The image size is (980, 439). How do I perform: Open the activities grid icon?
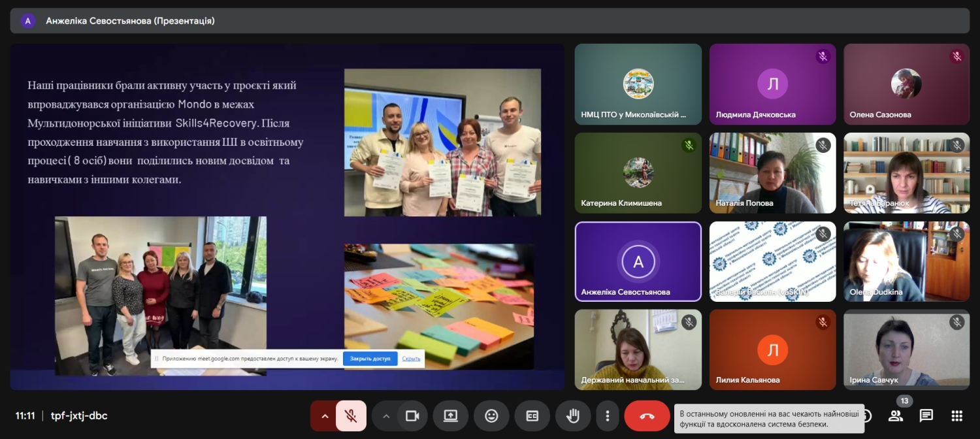(x=956, y=416)
